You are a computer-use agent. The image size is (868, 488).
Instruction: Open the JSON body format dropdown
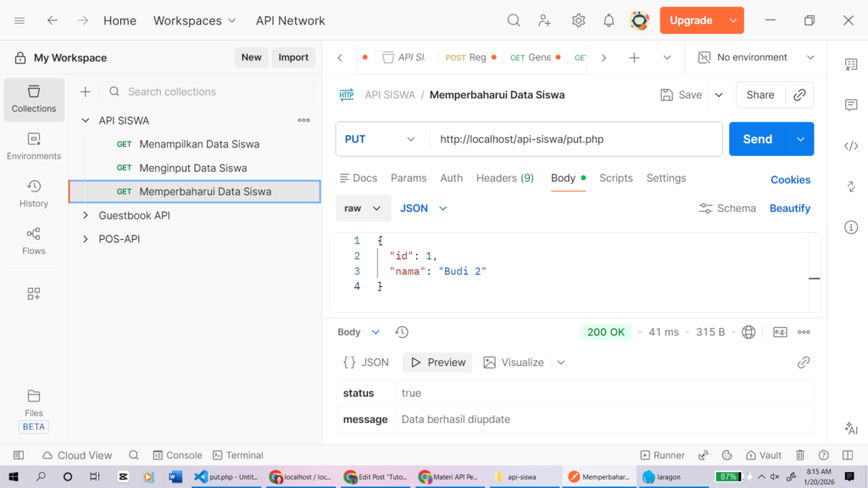click(x=423, y=208)
